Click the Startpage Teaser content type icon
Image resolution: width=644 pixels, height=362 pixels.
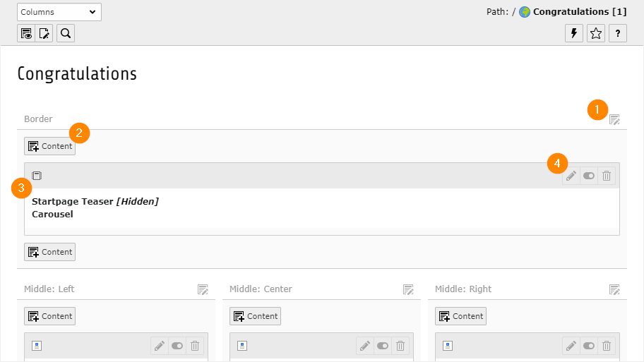(x=37, y=176)
